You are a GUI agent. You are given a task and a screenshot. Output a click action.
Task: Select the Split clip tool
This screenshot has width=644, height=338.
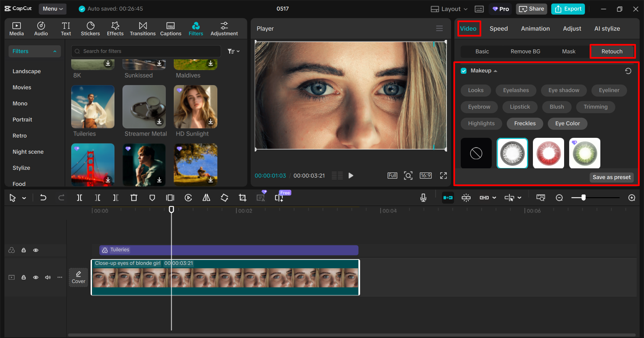click(79, 198)
